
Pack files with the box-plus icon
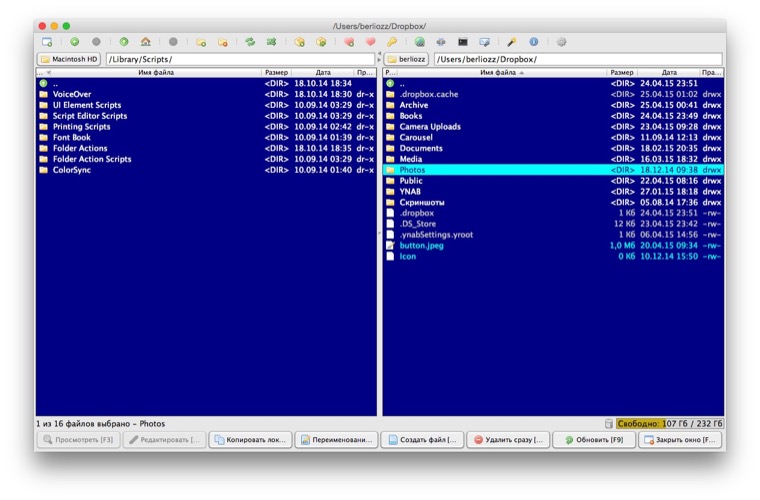coord(300,42)
